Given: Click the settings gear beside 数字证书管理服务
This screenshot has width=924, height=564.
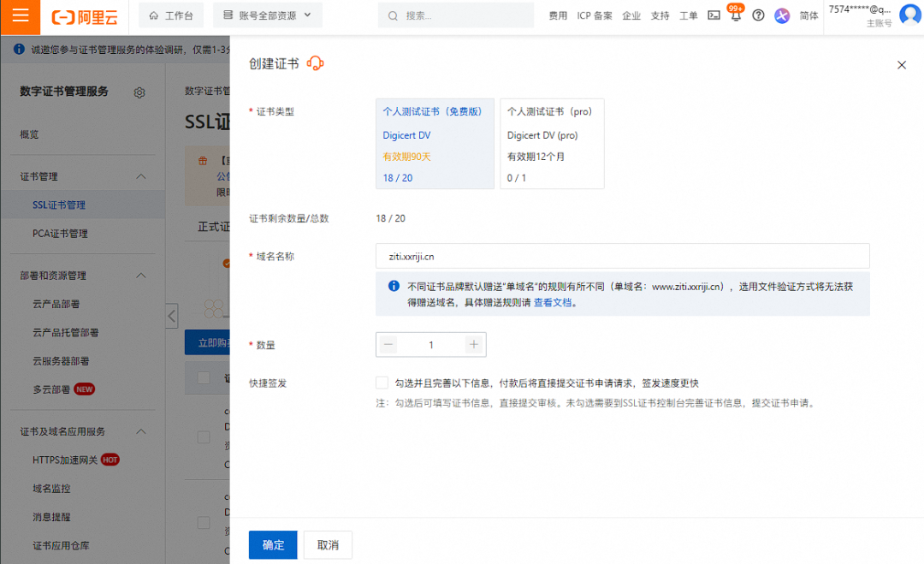Looking at the screenshot, I should [139, 92].
